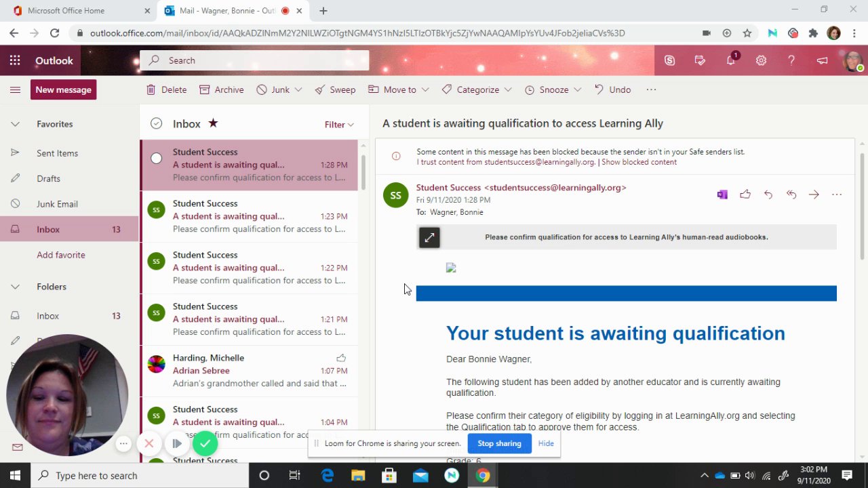Open Skype from the Outlook header
Viewport: 868px width, 488px height.
tap(670, 60)
